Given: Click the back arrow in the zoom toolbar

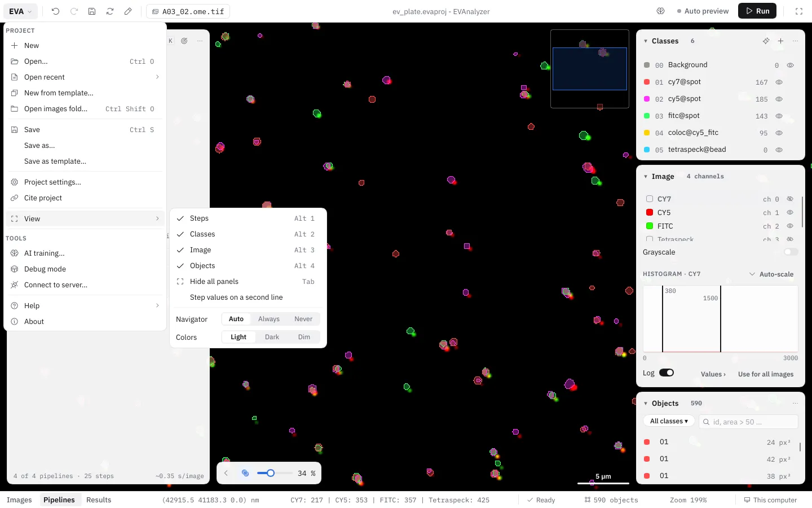Looking at the screenshot, I should point(226,474).
